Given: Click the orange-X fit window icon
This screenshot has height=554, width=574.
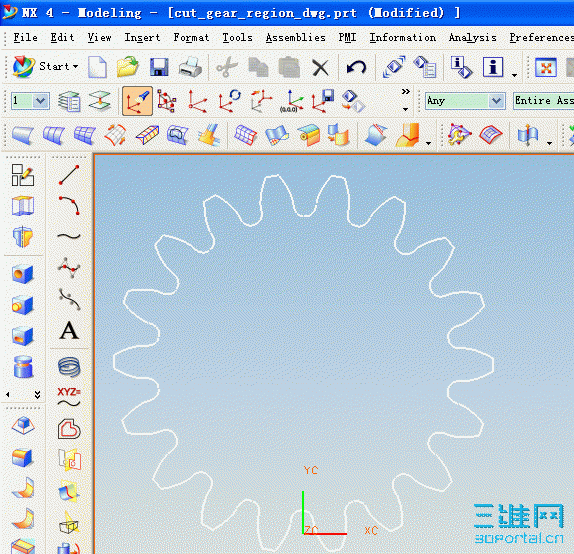Looking at the screenshot, I should click(546, 67).
